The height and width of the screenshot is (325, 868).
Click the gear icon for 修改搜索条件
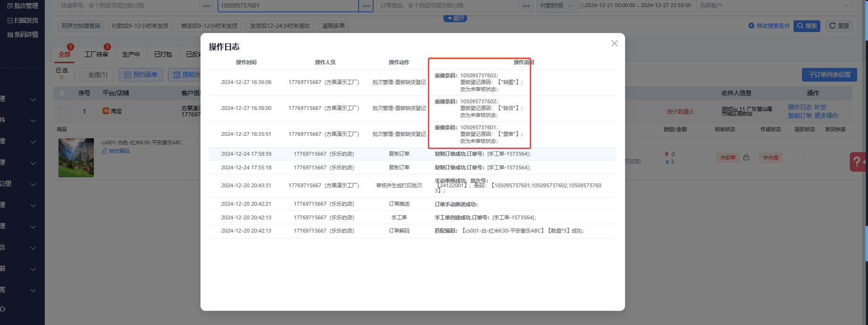[x=751, y=26]
